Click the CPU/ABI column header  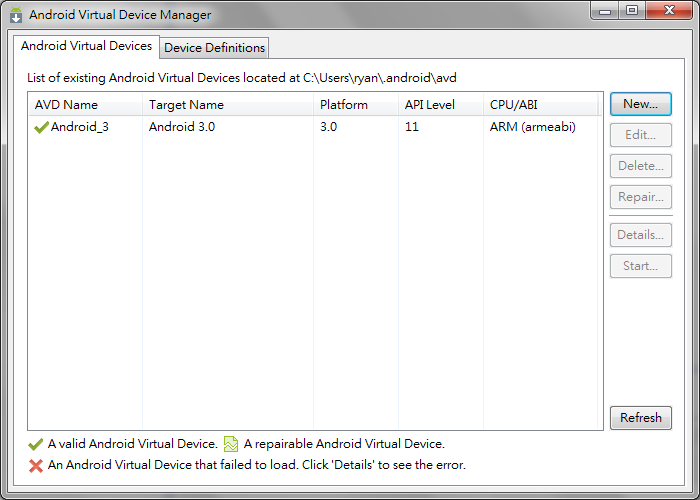click(x=541, y=104)
